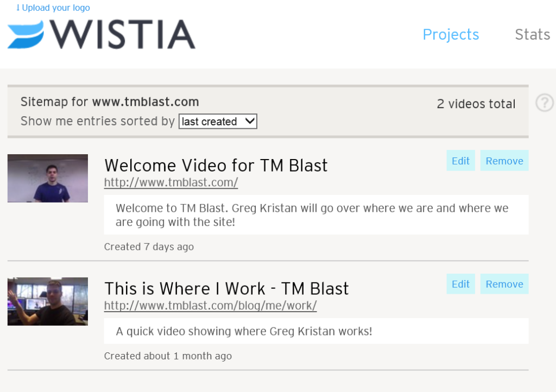Click 'Created about 1 month ago' text

pyautogui.click(x=168, y=356)
